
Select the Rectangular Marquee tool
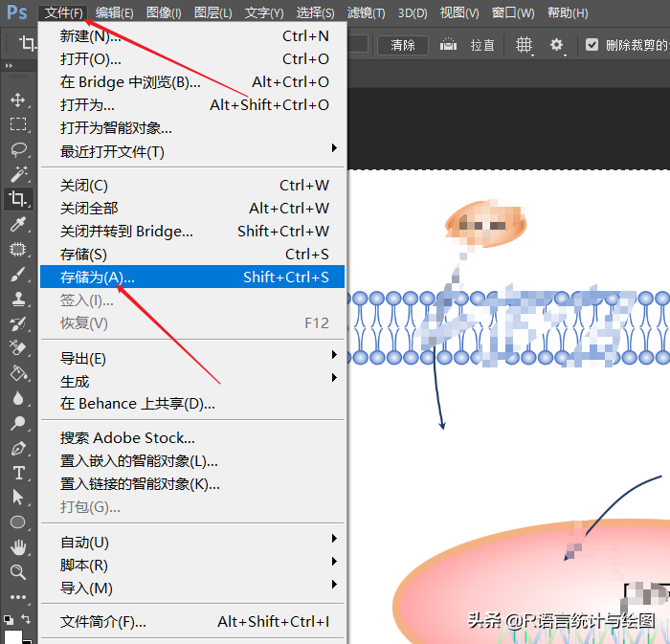click(18, 124)
